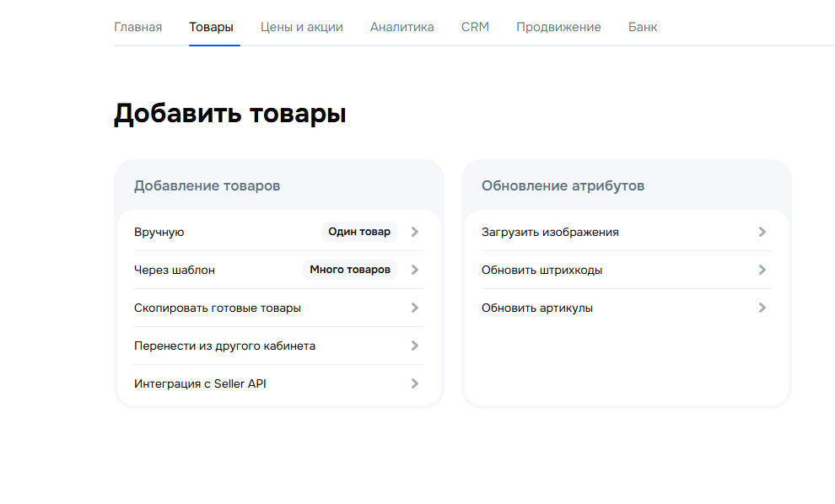
Task: Open 'Обновить артикулы' option
Action: point(536,308)
